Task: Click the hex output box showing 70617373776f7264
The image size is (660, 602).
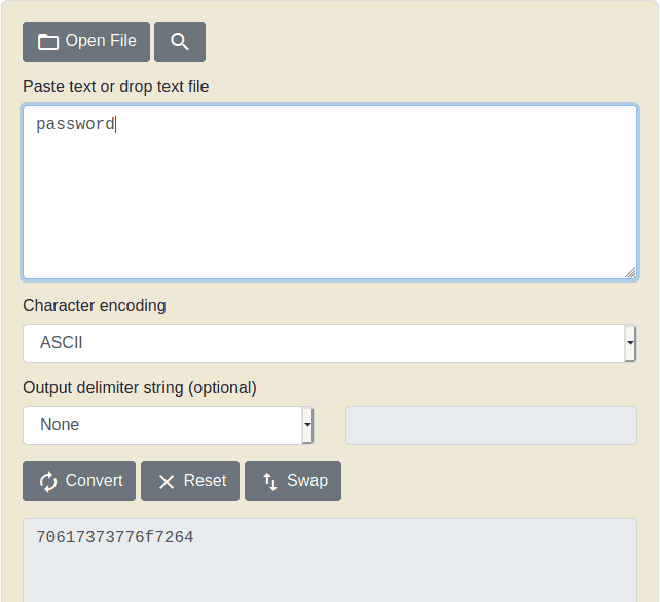Action: (330, 560)
